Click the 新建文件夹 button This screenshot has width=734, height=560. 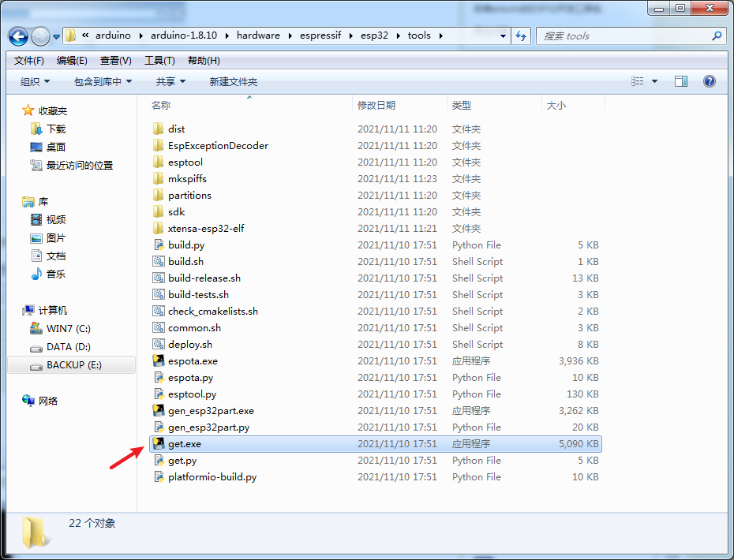(234, 82)
